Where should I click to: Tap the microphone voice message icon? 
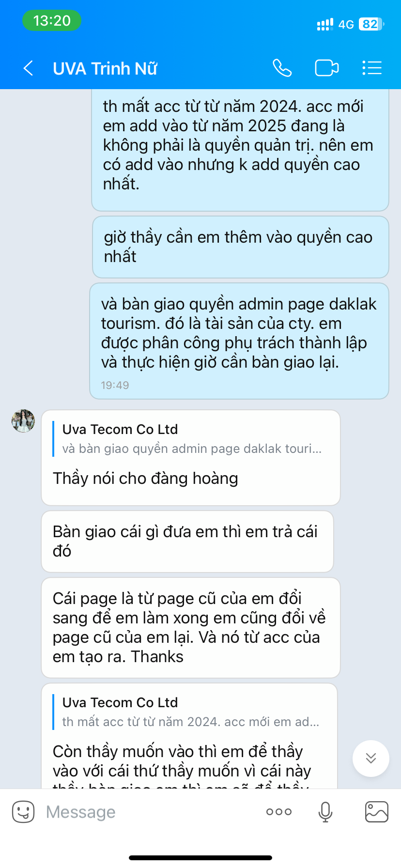point(325,812)
